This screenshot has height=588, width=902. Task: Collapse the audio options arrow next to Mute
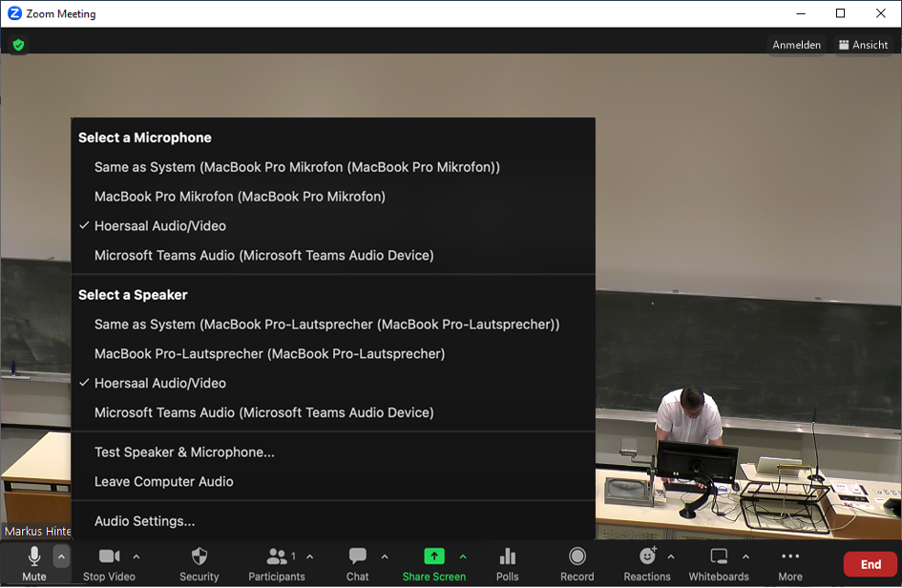click(x=61, y=556)
